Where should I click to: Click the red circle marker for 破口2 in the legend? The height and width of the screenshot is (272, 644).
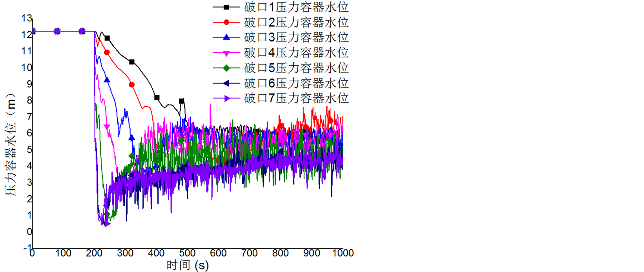point(226,22)
